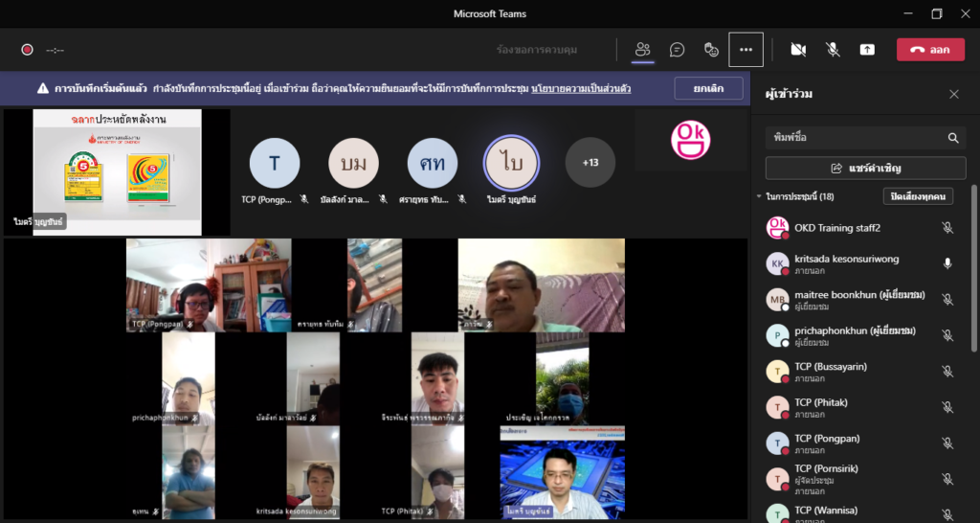Close the ผู้เข้าร่วม participants panel
980x523 pixels.
point(954,94)
